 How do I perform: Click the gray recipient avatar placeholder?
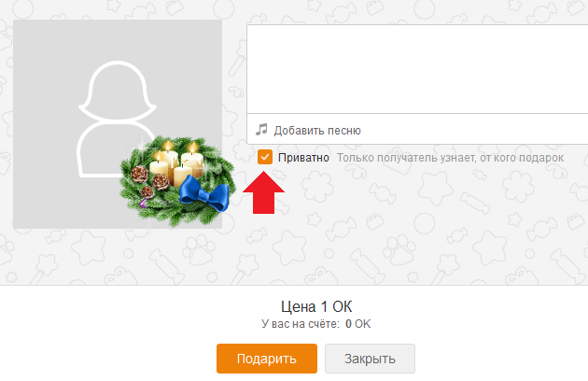coord(118,124)
